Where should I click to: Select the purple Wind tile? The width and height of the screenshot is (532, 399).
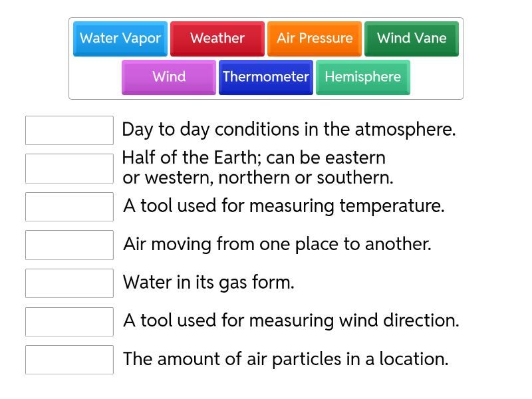[x=169, y=77]
